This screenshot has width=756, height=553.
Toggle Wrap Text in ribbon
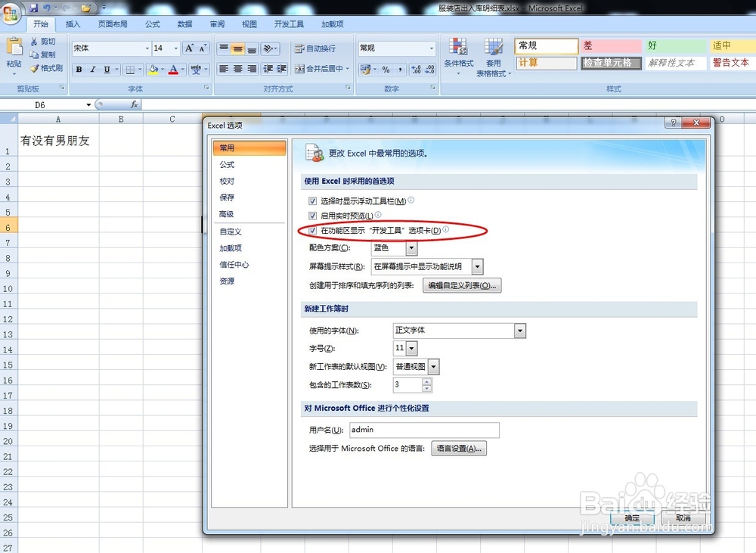pyautogui.click(x=315, y=48)
